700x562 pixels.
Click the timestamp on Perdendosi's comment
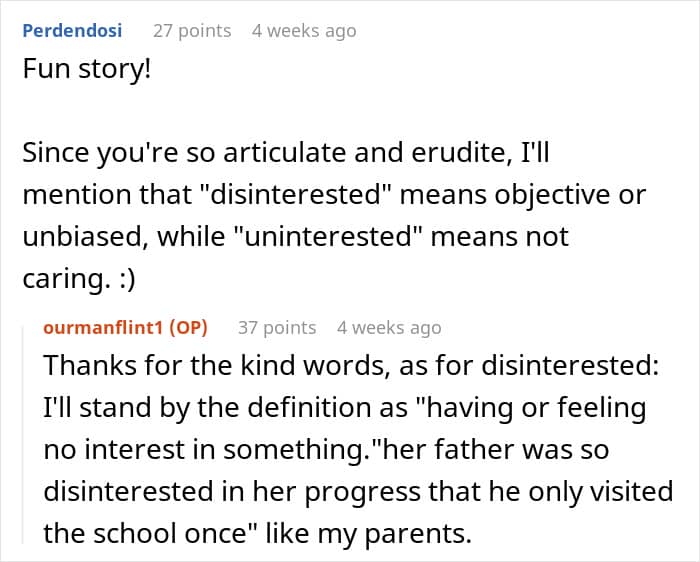point(304,31)
